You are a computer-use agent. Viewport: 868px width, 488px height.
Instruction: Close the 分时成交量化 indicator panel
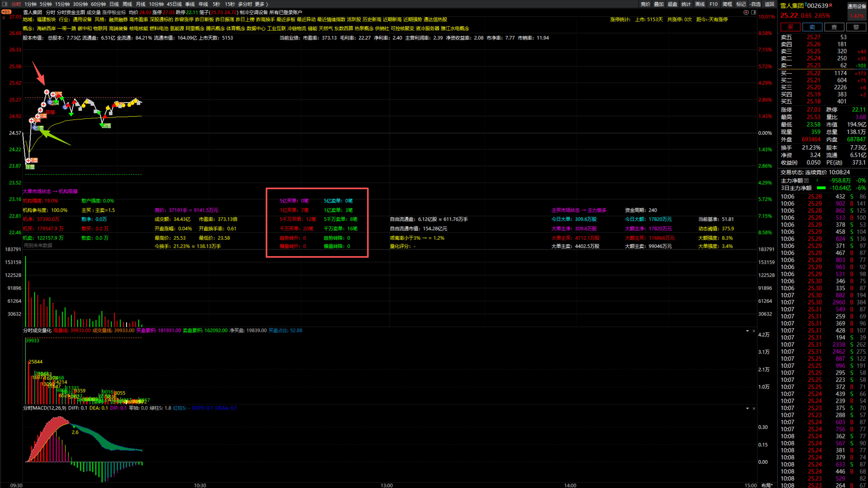[754, 331]
